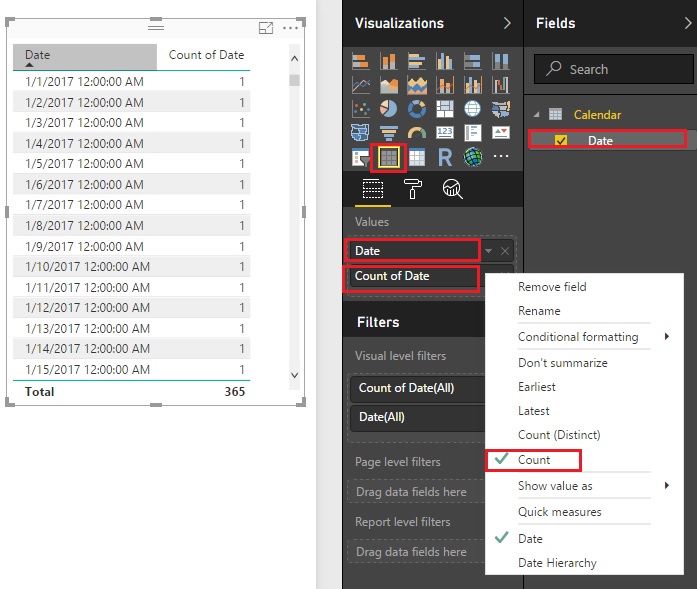The image size is (697, 589).
Task: Click the table scroll down arrow
Action: point(294,375)
